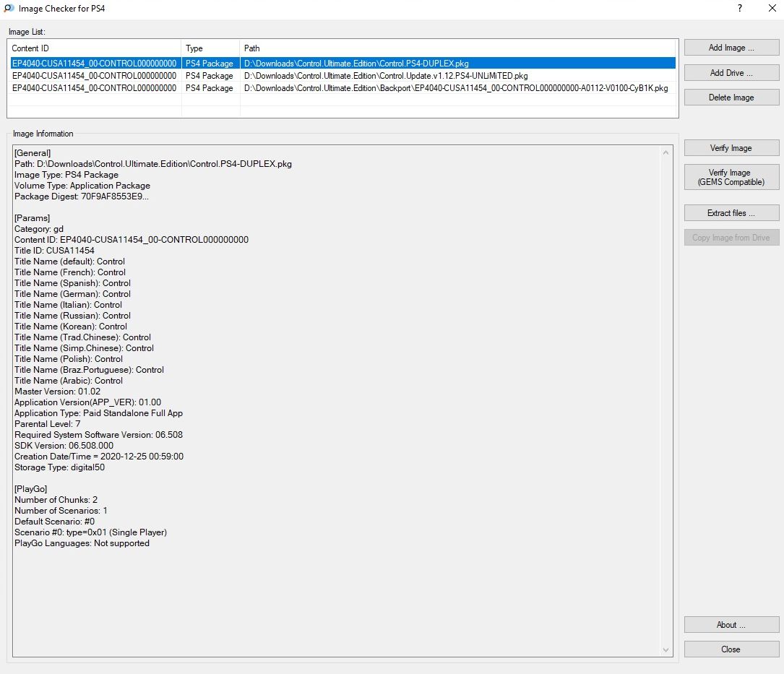Screen dimensions: 784x674
Task: Click the Type column header
Action: [210, 48]
